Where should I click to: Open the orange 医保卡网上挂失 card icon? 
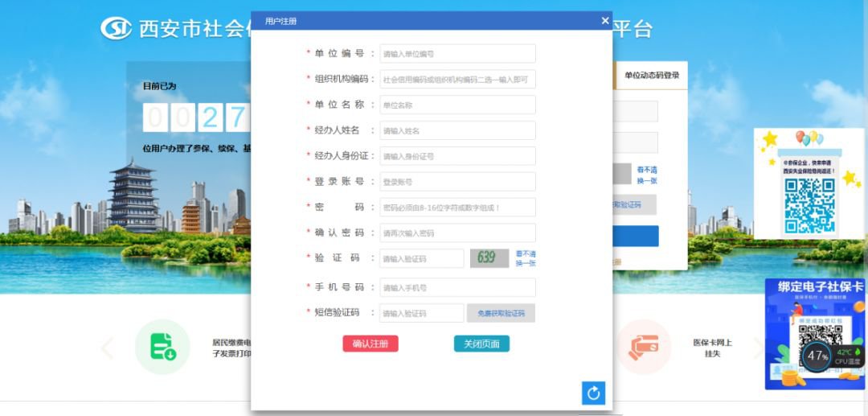pos(644,348)
